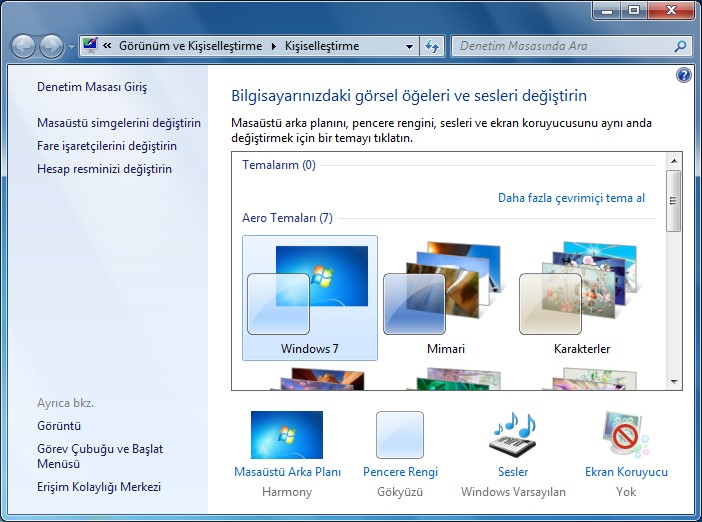Click the Yok screen saver value text

625,492
